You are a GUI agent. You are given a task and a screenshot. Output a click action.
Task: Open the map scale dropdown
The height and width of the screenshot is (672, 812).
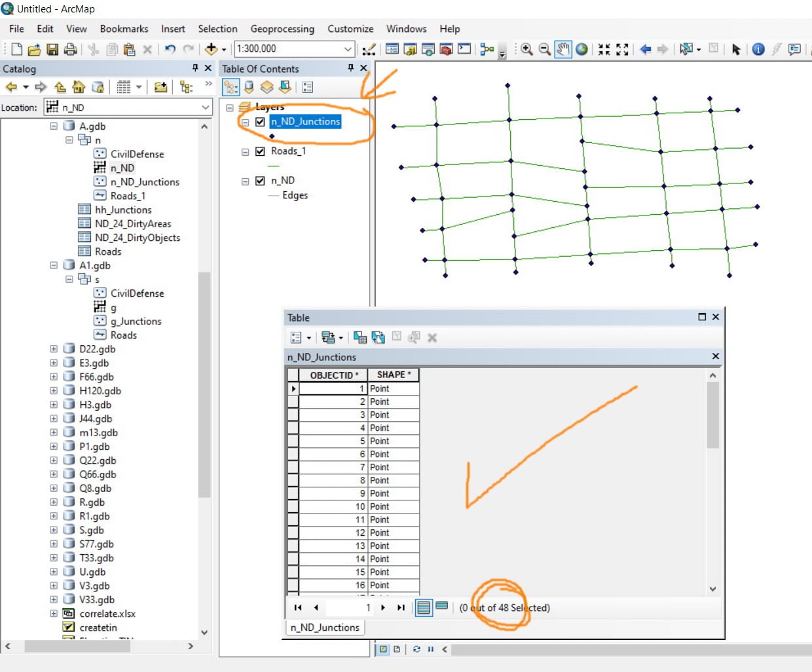pyautogui.click(x=348, y=49)
